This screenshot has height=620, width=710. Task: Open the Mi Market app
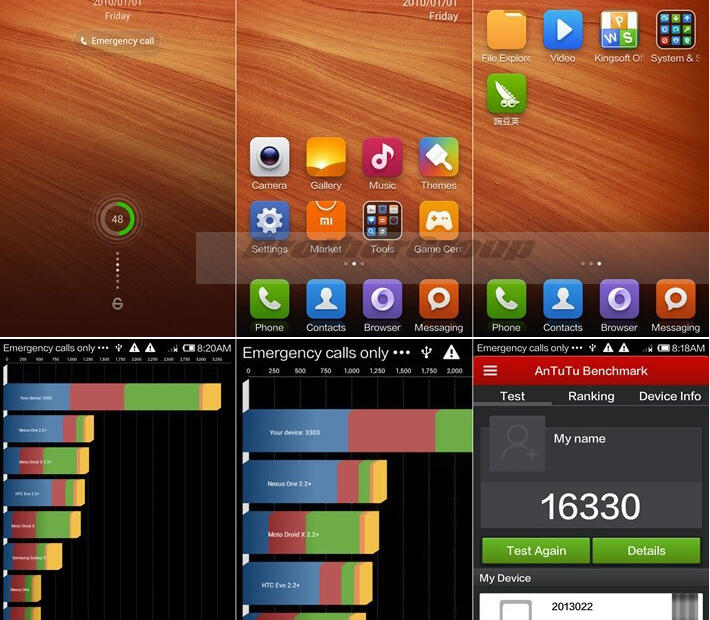click(x=326, y=221)
